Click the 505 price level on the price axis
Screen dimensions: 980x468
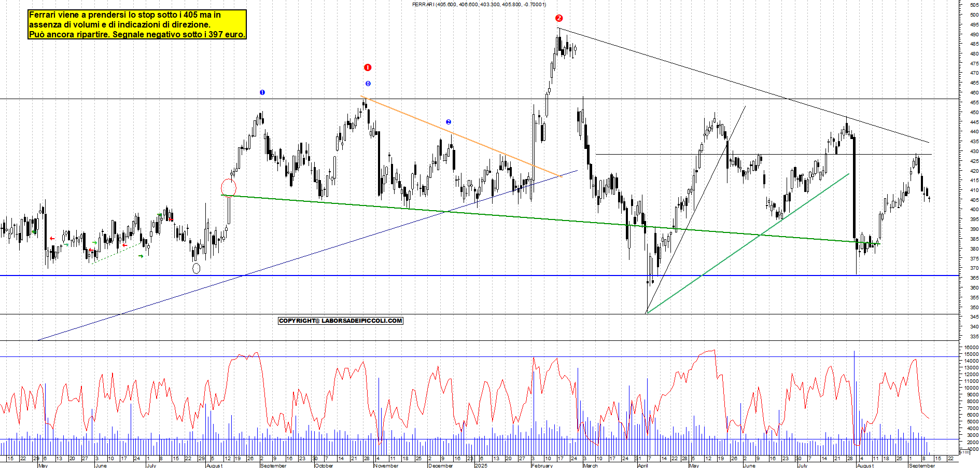click(974, 5)
